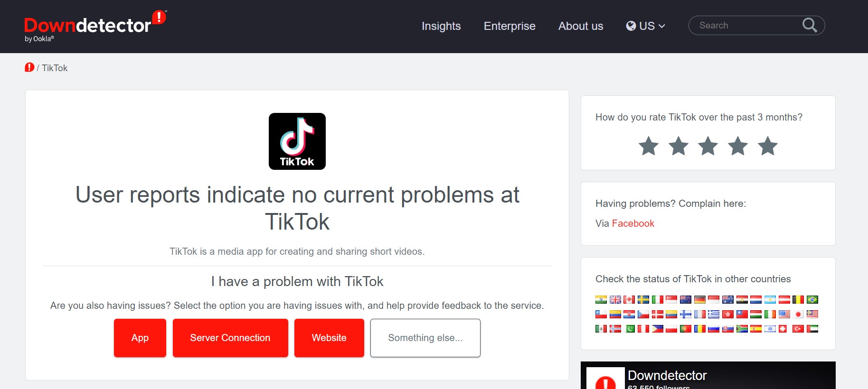Screen dimensions: 868x389
Task: Click the TikTok breadcrumb text
Action: click(55, 68)
